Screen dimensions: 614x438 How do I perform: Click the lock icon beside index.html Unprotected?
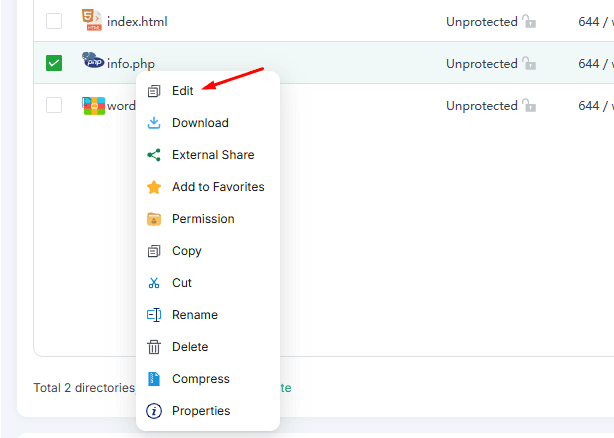(x=529, y=21)
